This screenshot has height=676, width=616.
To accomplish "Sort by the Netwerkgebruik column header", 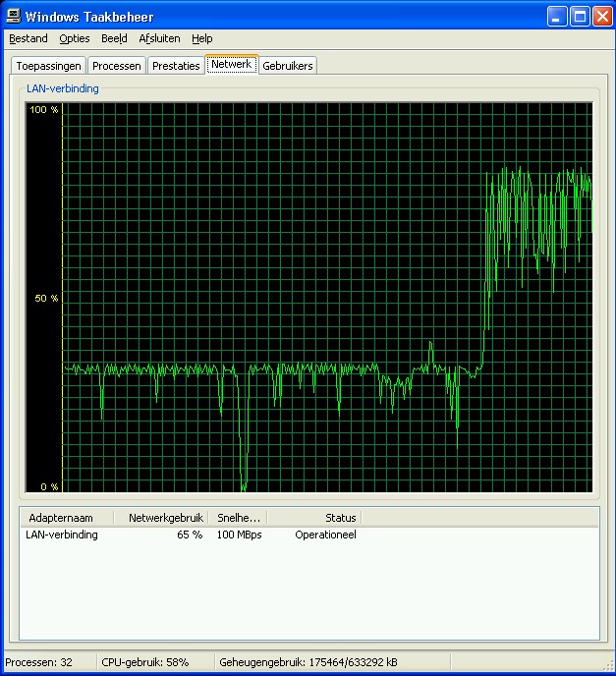I will click(161, 518).
